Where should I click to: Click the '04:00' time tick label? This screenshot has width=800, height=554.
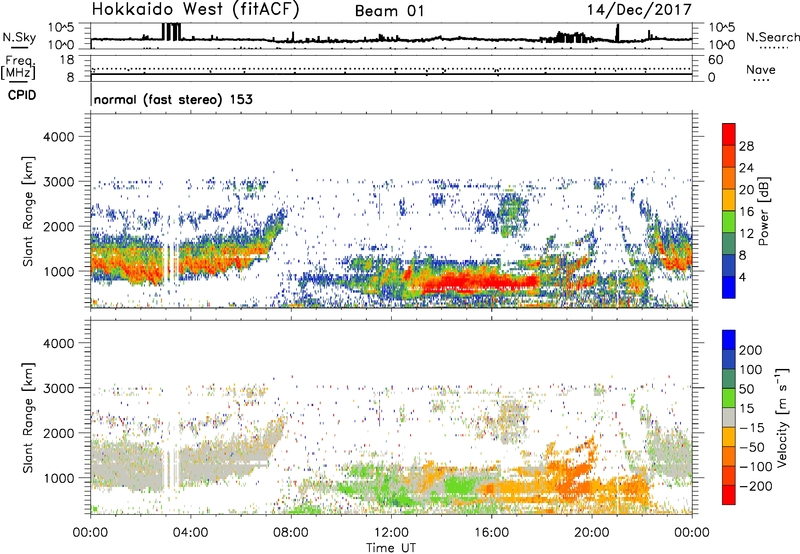pos(190,533)
